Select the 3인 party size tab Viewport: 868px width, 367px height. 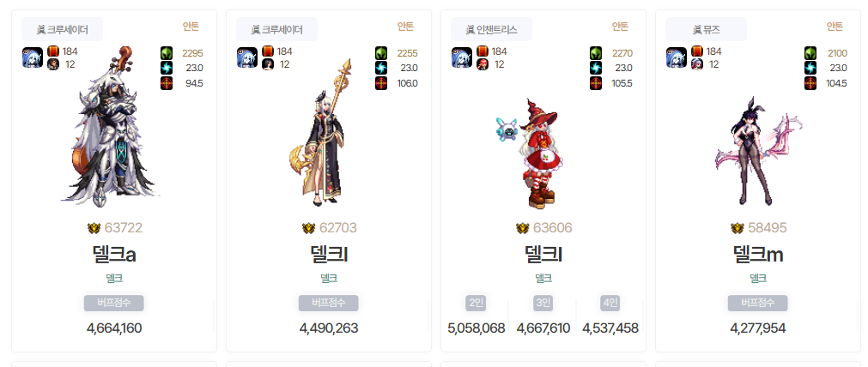click(543, 303)
